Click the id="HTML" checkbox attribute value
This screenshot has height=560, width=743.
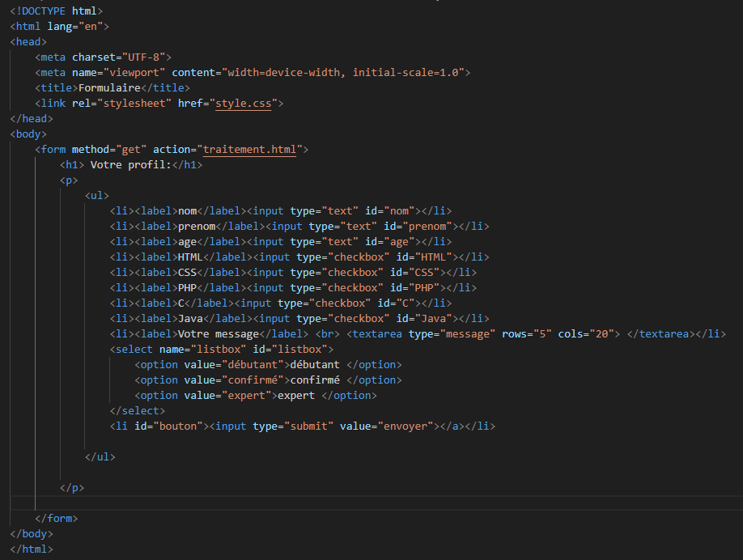tap(433, 257)
